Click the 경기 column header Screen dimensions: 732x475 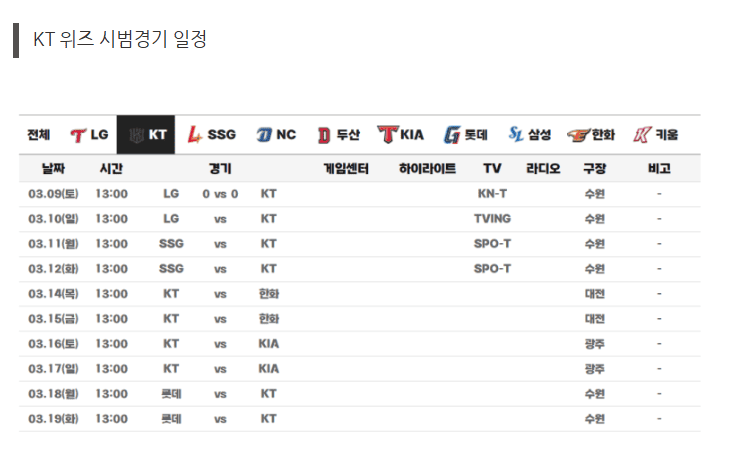tap(220, 169)
